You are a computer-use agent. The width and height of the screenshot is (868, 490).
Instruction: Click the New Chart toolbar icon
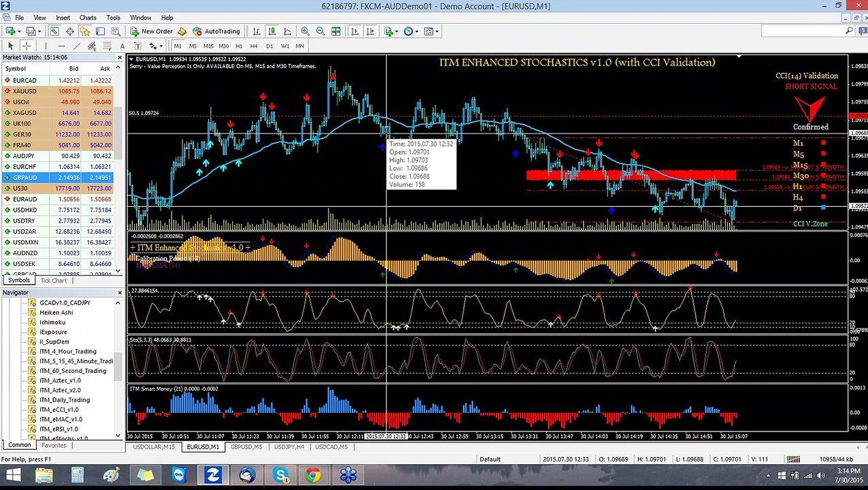click(x=10, y=31)
